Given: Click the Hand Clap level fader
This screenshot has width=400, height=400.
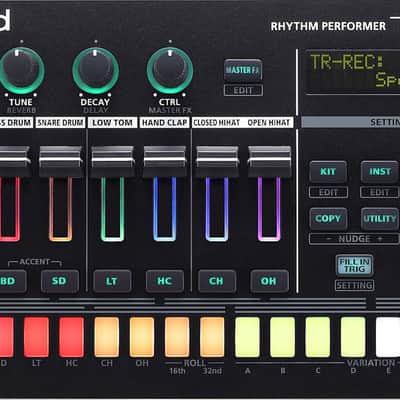Looking at the screenshot, I should pos(165,162).
